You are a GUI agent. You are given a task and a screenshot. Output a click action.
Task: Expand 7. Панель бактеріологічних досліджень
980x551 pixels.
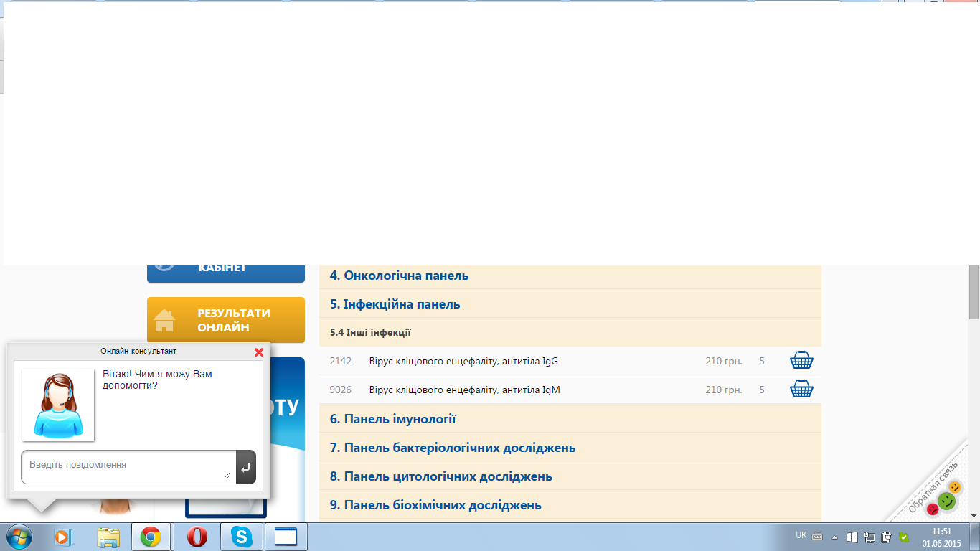tap(452, 448)
